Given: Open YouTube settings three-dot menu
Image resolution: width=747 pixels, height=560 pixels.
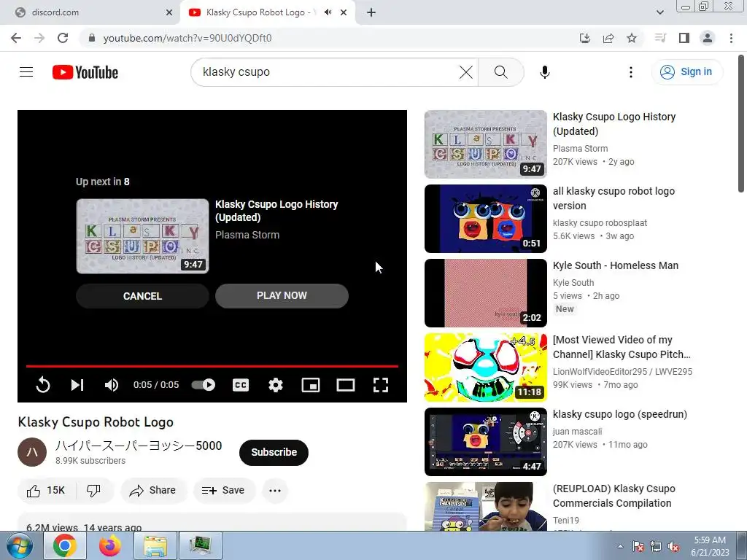Looking at the screenshot, I should pos(631,72).
